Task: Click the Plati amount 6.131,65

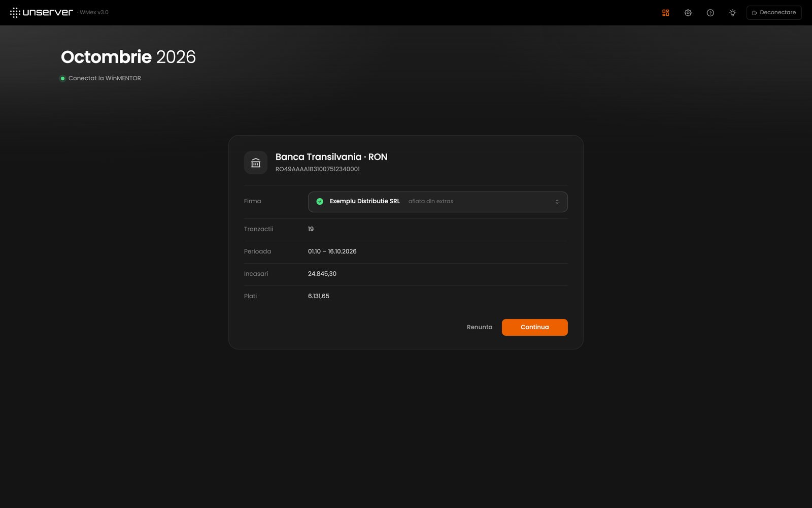Action: click(x=319, y=296)
